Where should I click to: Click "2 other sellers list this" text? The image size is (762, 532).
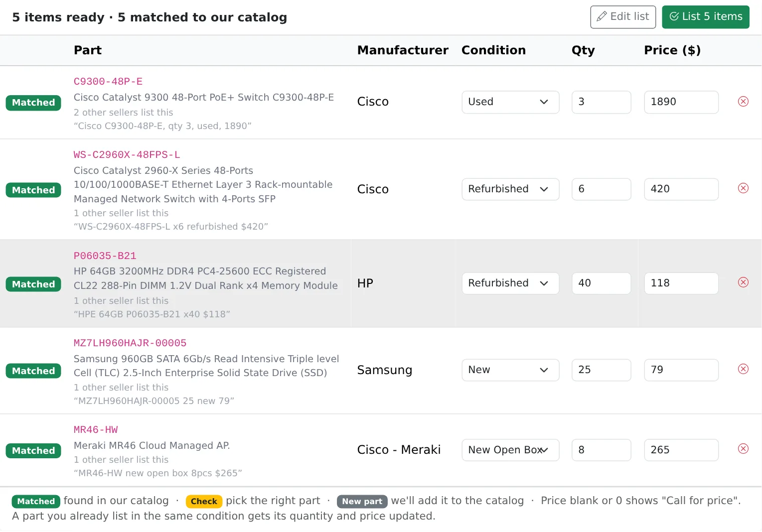(124, 113)
